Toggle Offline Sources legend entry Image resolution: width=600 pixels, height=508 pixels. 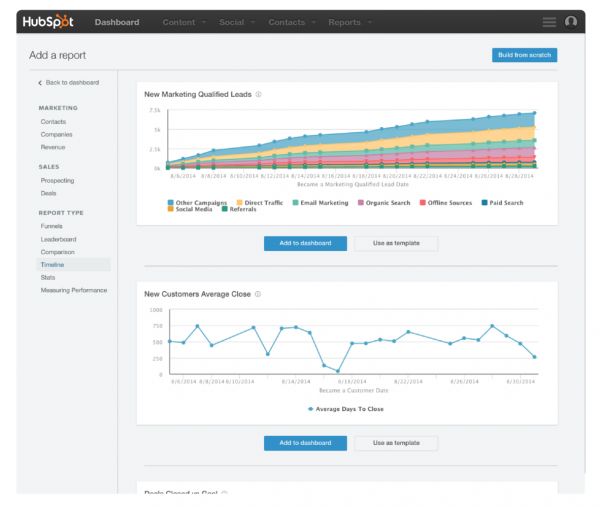[x=446, y=203]
